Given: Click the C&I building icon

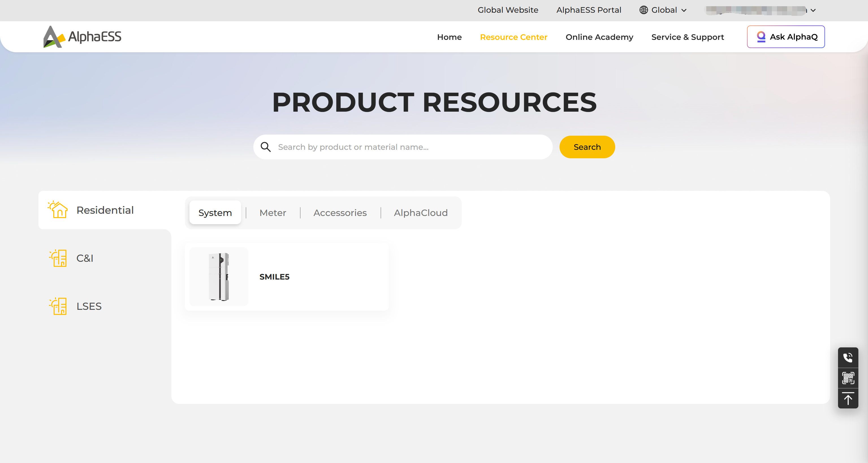Looking at the screenshot, I should pos(58,258).
